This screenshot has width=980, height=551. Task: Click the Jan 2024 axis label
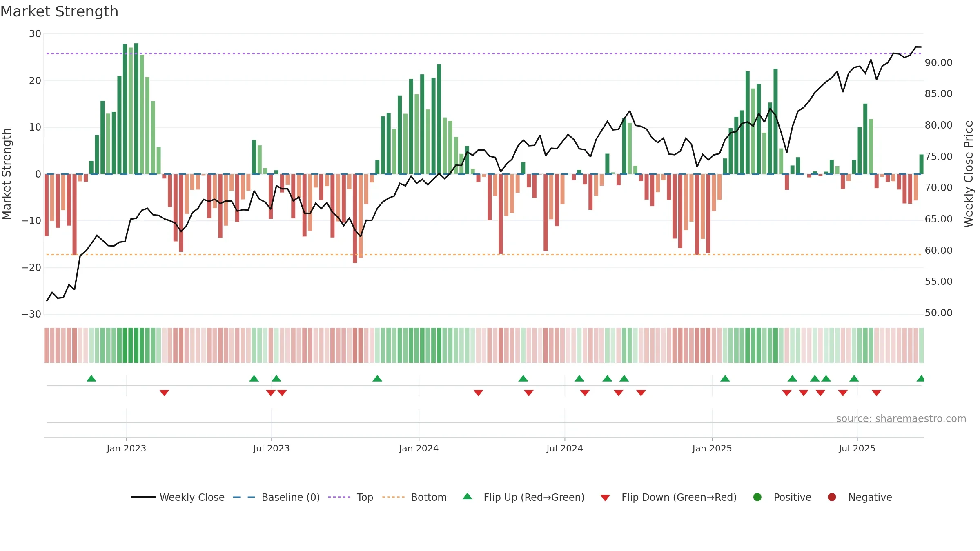point(419,449)
